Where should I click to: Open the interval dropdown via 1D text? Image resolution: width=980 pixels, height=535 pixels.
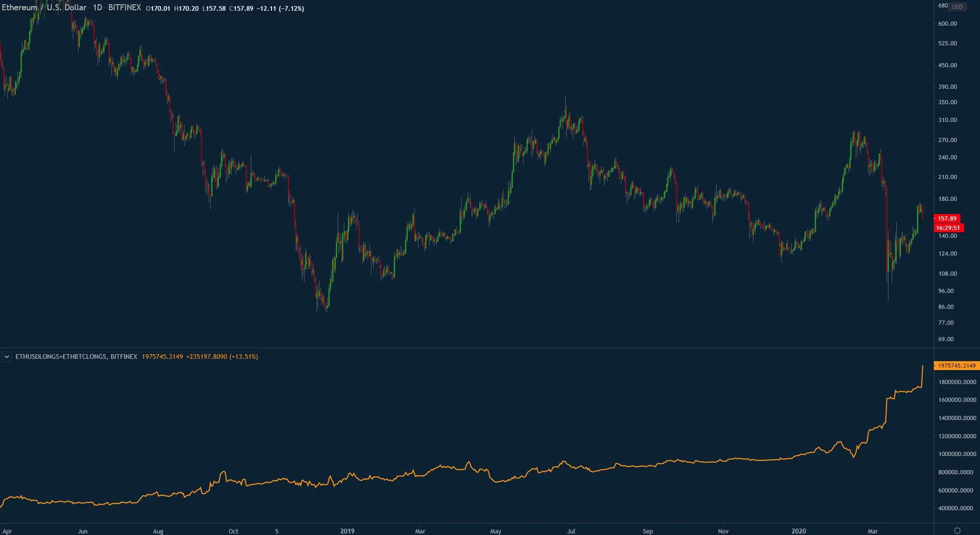pyautogui.click(x=98, y=7)
